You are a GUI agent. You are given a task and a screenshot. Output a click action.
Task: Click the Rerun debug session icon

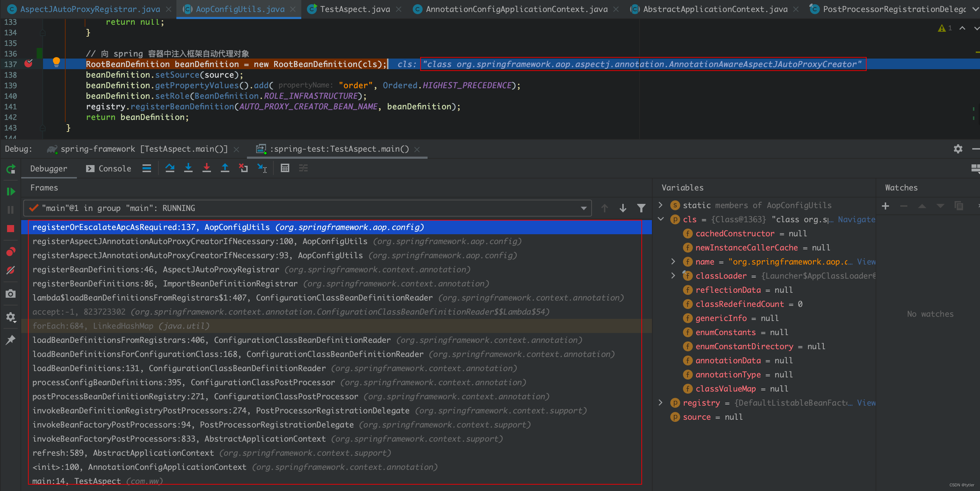pos(11,169)
